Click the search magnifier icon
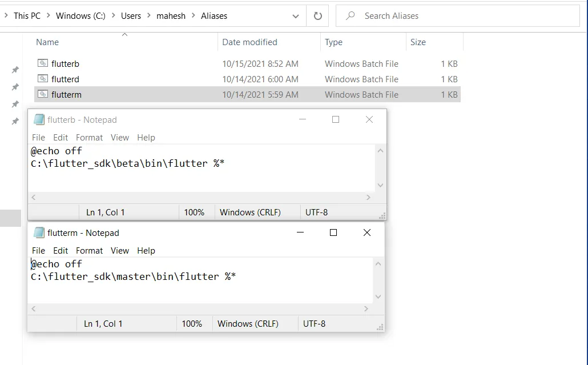588x365 pixels. point(351,16)
